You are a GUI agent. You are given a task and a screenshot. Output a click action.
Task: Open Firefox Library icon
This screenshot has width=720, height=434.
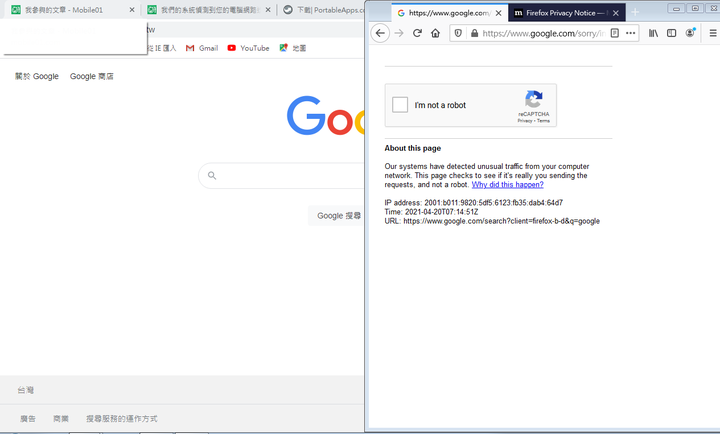coord(653,33)
